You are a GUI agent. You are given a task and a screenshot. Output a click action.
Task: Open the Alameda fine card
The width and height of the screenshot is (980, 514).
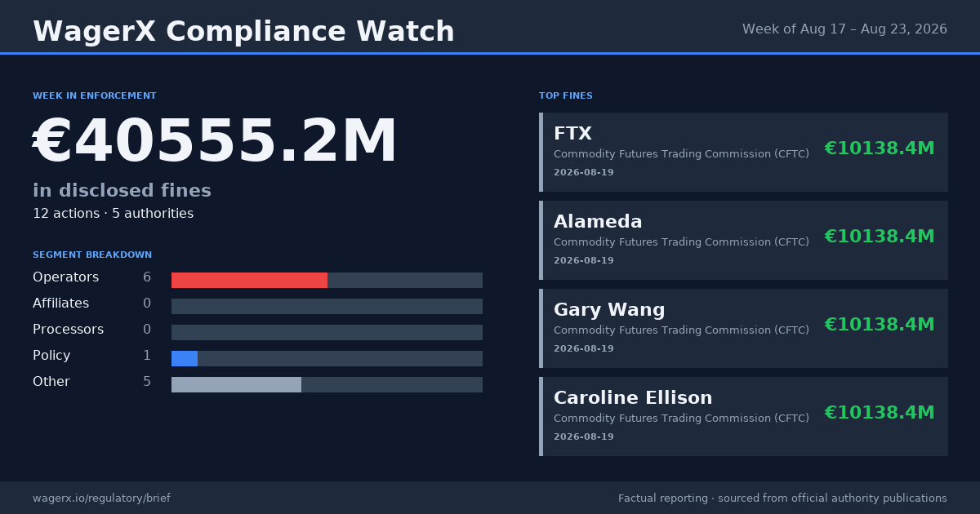(743, 240)
